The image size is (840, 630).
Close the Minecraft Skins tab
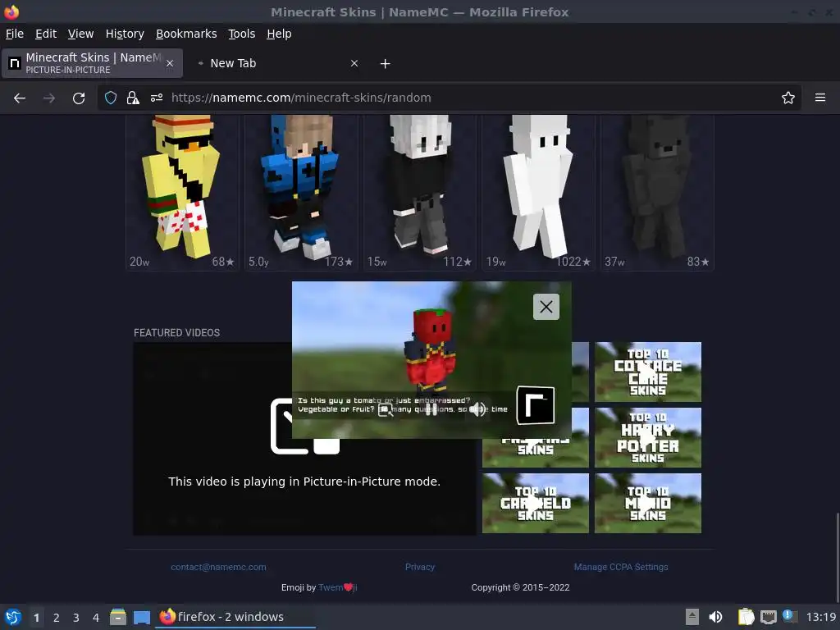170,63
